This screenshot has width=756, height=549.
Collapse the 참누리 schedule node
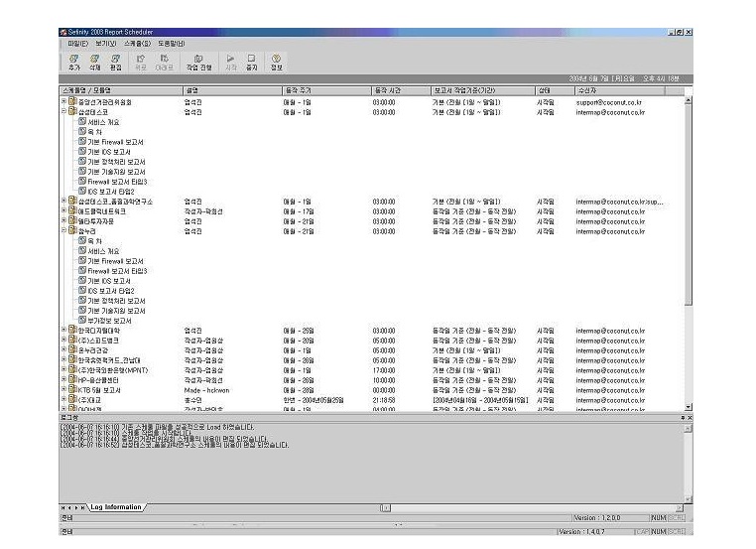point(63,230)
